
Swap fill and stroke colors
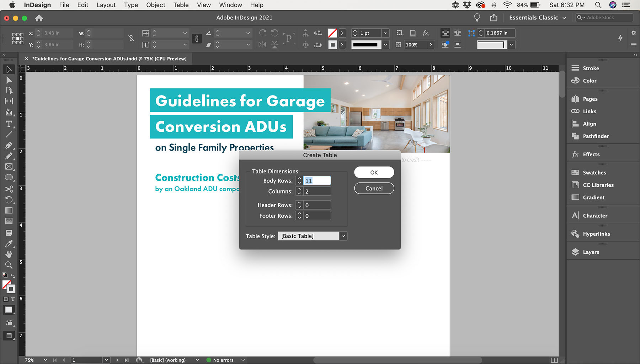pyautogui.click(x=13, y=276)
